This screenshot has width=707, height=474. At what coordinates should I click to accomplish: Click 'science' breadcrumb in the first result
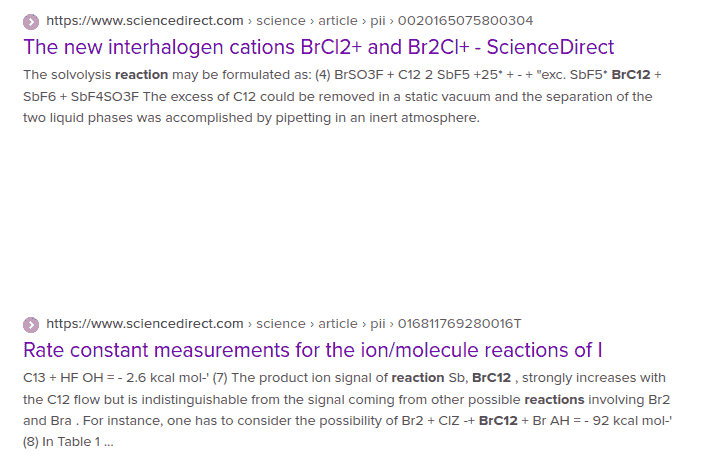pos(281,21)
